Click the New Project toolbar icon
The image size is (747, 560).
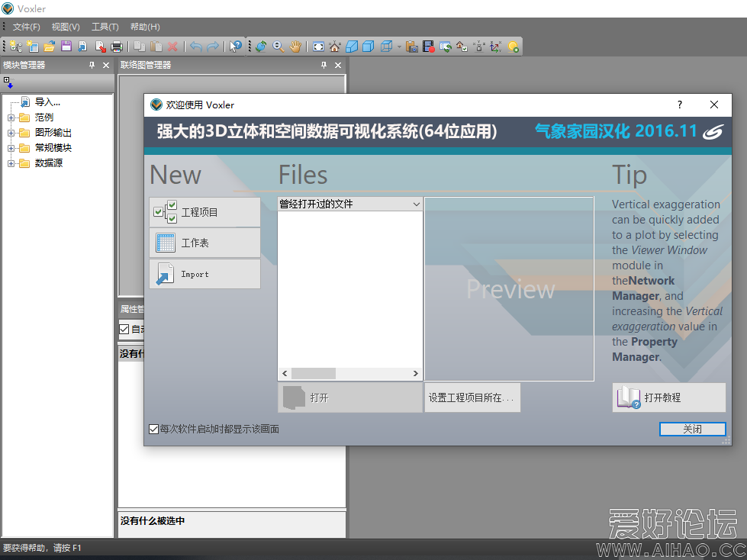(x=16, y=47)
